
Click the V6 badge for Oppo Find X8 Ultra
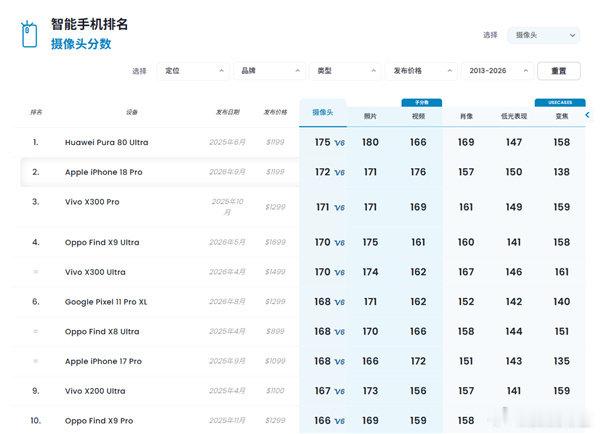click(x=339, y=332)
